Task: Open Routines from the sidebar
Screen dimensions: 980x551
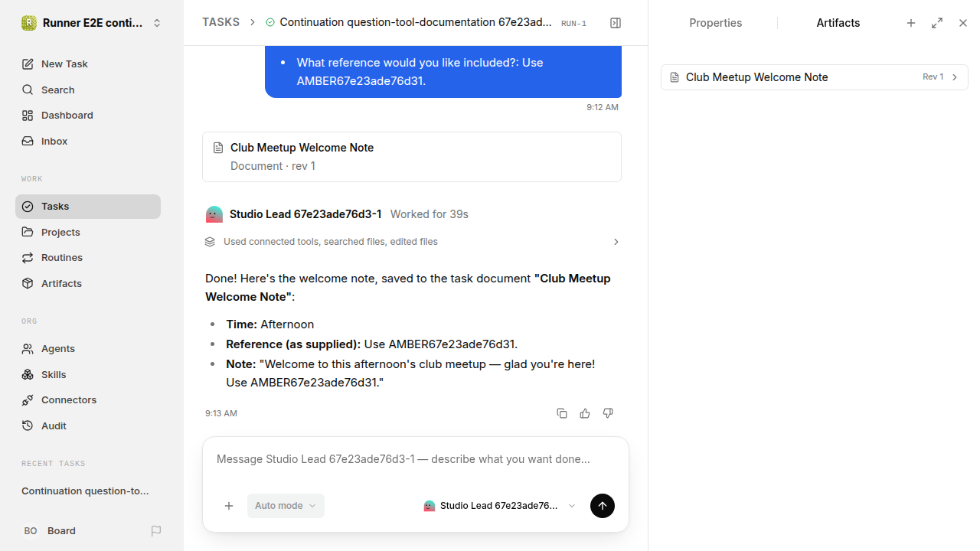Action: click(x=88, y=258)
